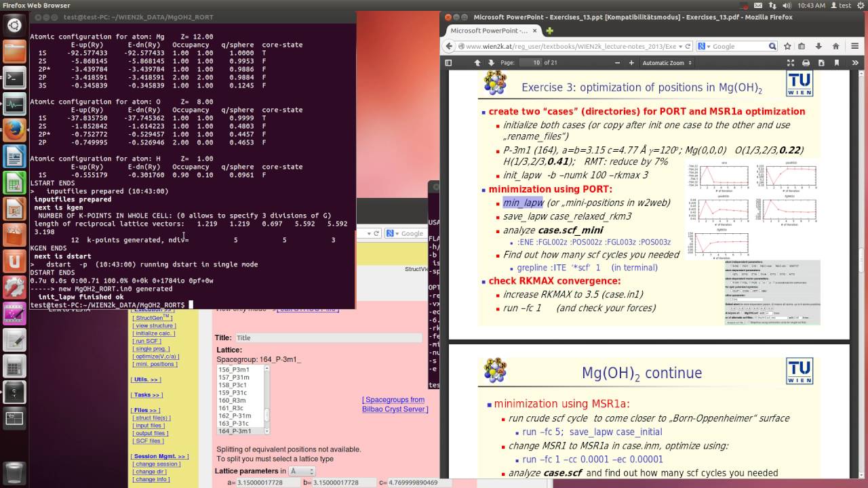
Task: Open LibreOffice Writer from the launcher
Action: coord(14,157)
